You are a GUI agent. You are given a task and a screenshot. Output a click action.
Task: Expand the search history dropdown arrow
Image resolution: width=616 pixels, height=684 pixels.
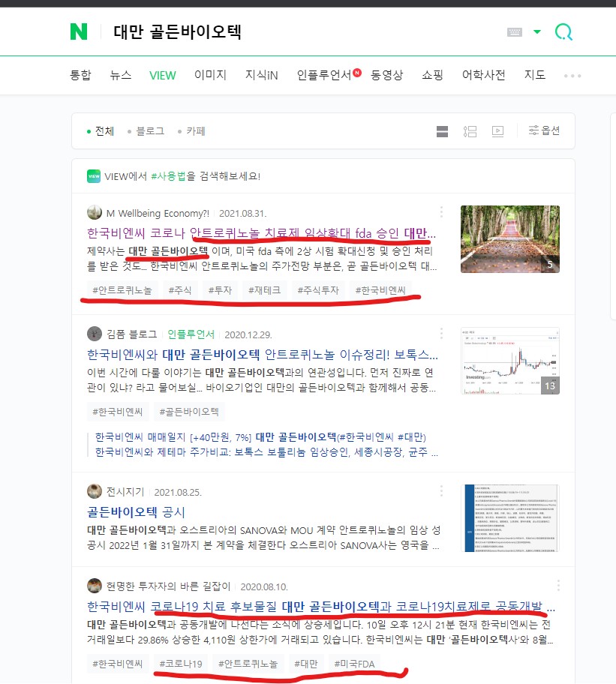537,31
